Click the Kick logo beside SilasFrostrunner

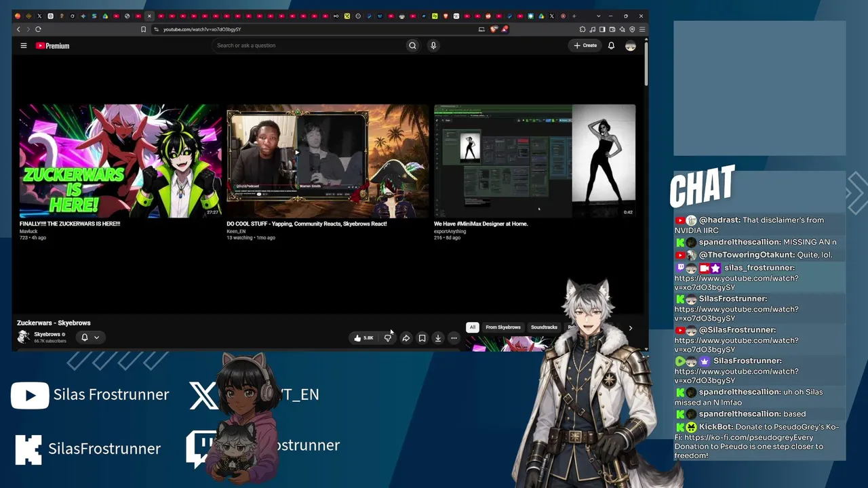tap(28, 449)
